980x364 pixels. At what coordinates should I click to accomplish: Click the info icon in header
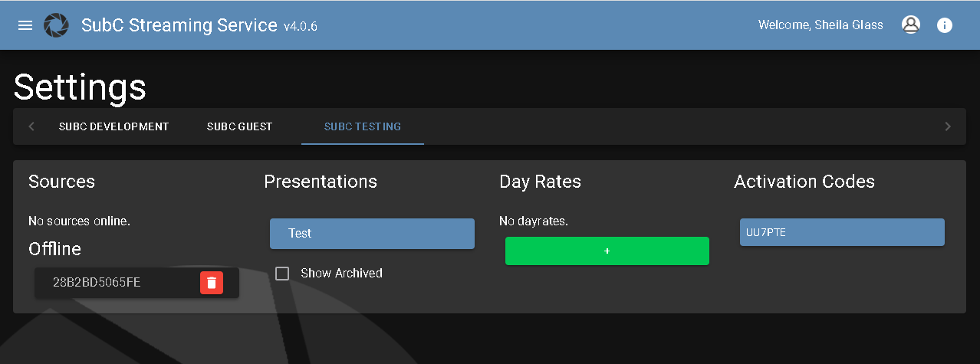click(945, 25)
